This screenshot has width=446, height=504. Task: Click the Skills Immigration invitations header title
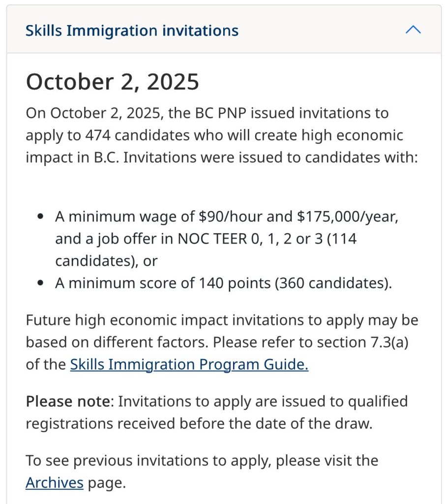point(132,31)
